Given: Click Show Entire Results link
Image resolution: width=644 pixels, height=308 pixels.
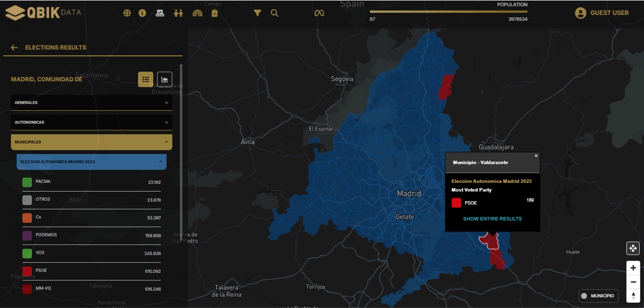Looking at the screenshot, I should 492,219.
